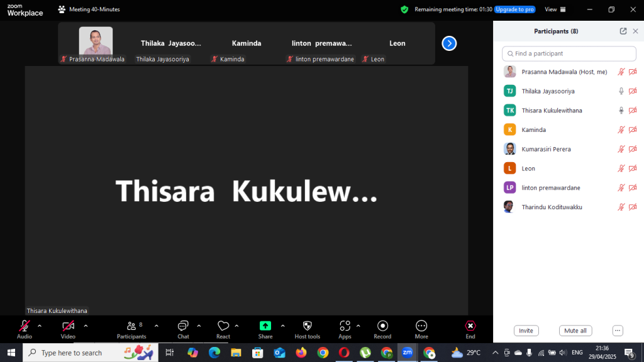Open File Explorer from the taskbar
The image size is (644, 362).
(236, 353)
